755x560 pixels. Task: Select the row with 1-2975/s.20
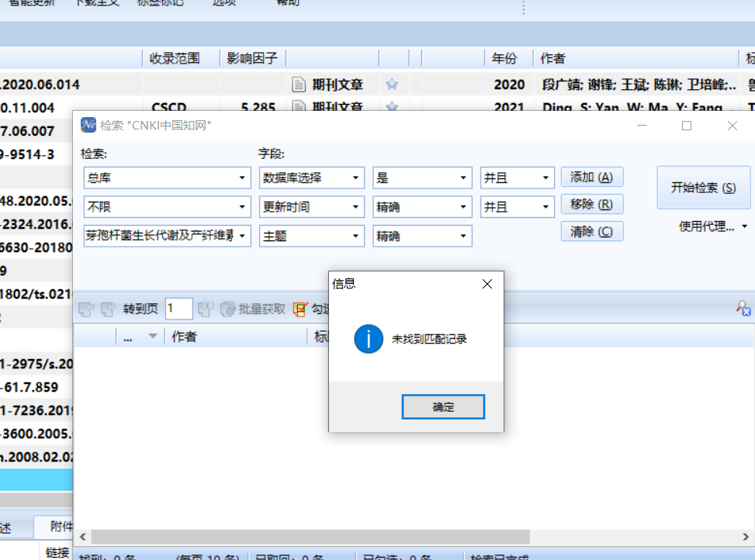pyautogui.click(x=36, y=365)
